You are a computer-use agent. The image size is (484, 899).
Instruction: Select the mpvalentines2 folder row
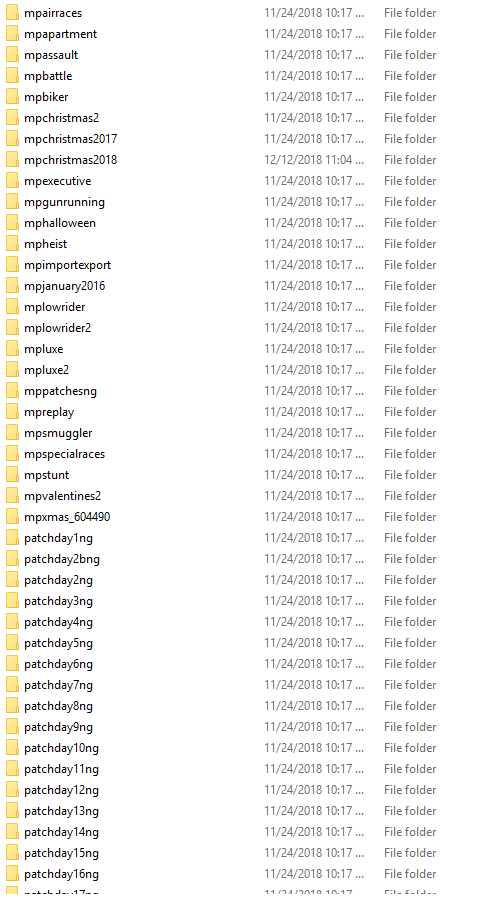coord(242,496)
